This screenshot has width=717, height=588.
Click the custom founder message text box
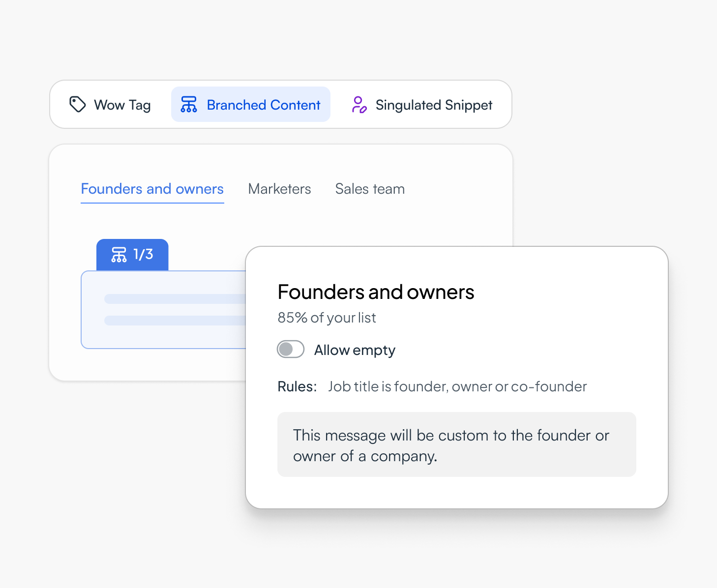(x=457, y=444)
